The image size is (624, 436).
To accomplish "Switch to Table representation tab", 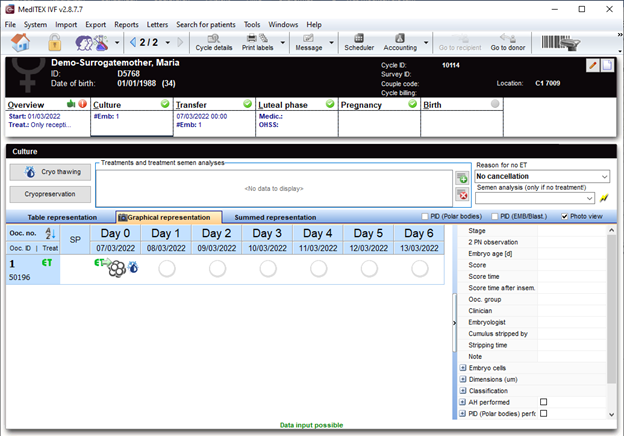I will (62, 217).
